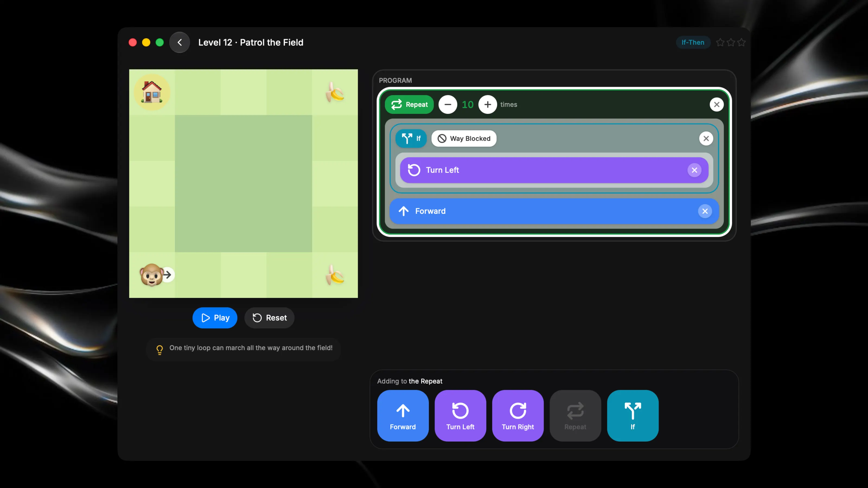
Task: Open the Way Blocked condition picker
Action: 464,139
